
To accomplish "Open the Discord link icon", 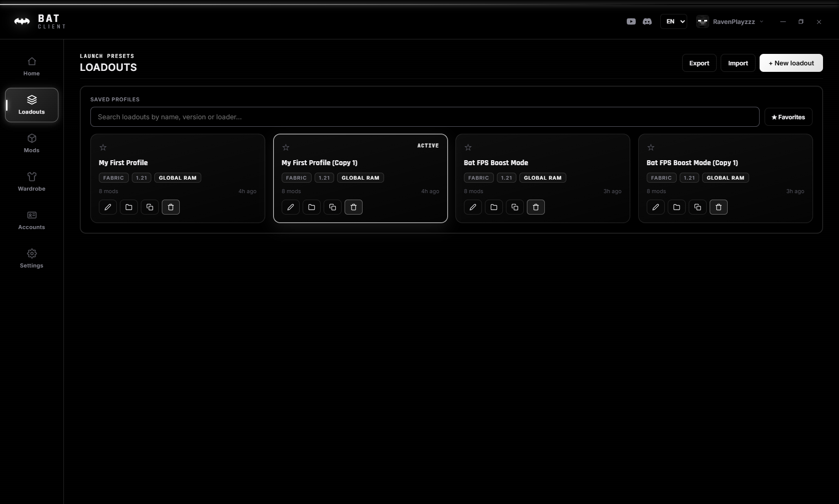I will (x=647, y=21).
